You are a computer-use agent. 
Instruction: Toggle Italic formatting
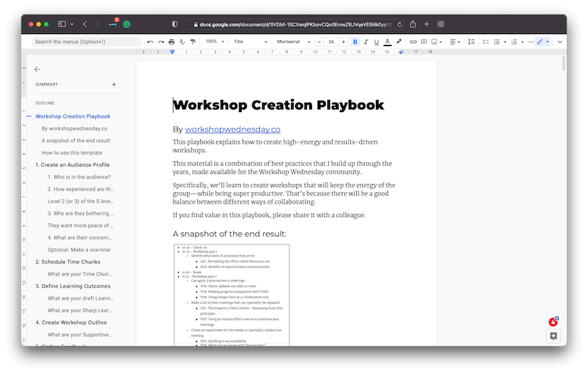pos(366,42)
